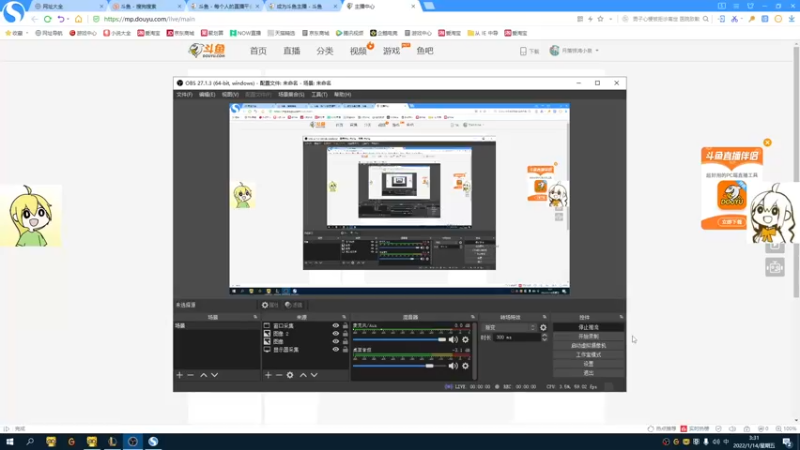This screenshot has height=450, width=800.
Task: Open transition properties gear next to 渐变
Action: click(x=543, y=328)
